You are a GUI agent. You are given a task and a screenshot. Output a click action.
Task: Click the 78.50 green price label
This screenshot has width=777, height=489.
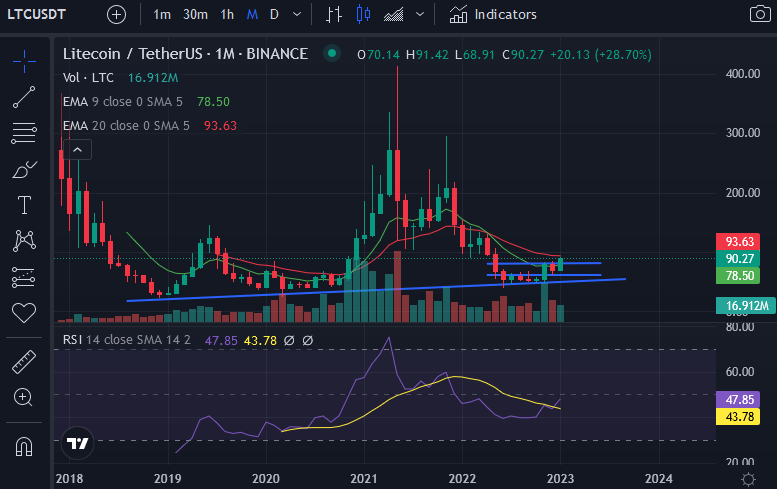coord(738,275)
